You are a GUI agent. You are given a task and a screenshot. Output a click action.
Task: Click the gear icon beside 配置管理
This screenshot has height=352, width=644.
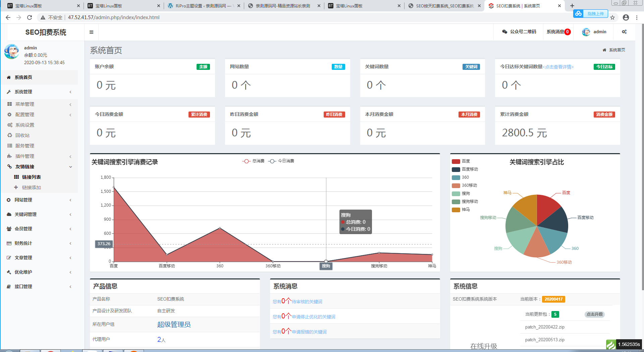pyautogui.click(x=10, y=115)
